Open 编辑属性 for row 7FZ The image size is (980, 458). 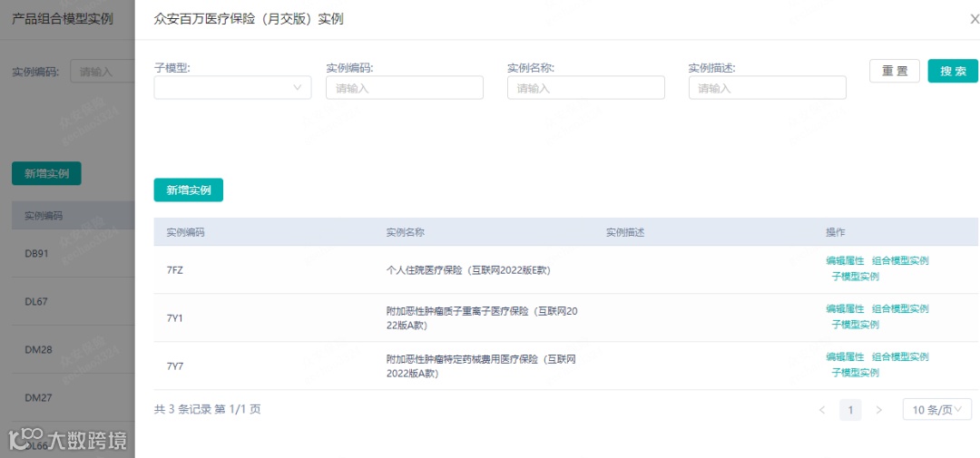845,260
